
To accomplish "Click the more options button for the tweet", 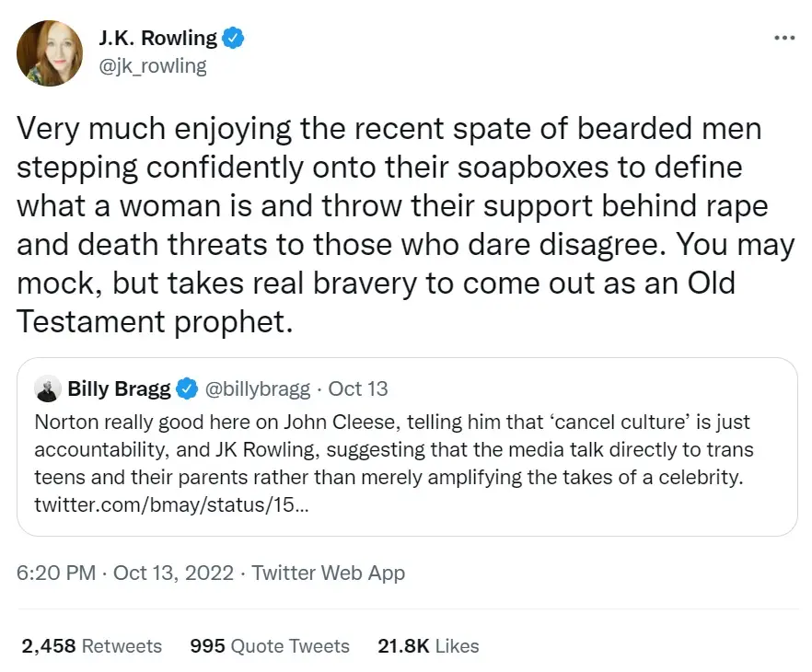I will coord(783,37).
